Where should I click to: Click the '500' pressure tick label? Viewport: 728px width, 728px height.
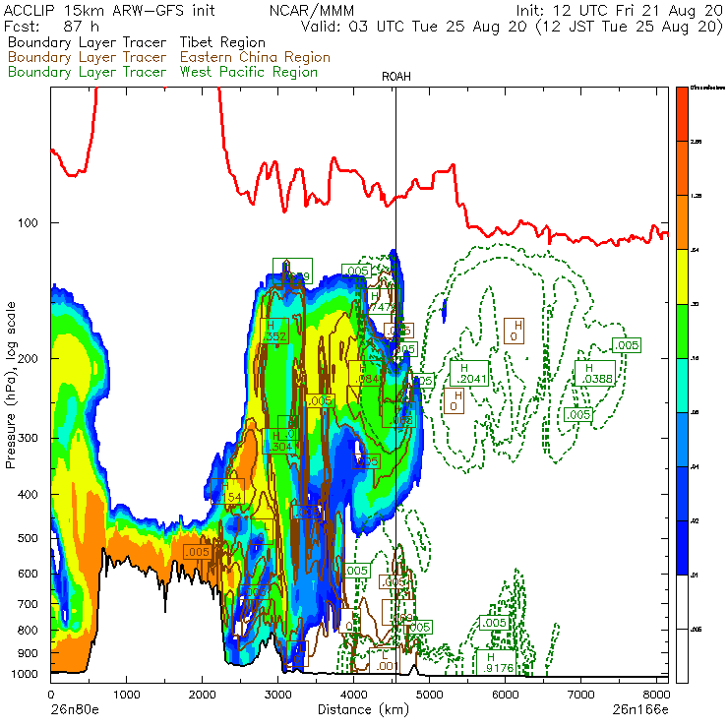click(x=28, y=538)
